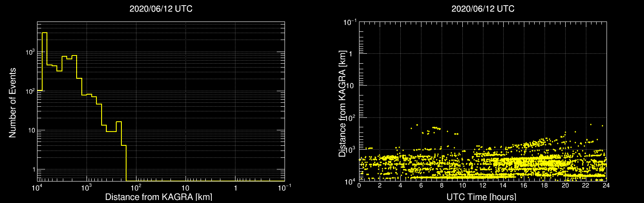Click the scatter plot title 2020/06/12 UTC

[x=483, y=9]
